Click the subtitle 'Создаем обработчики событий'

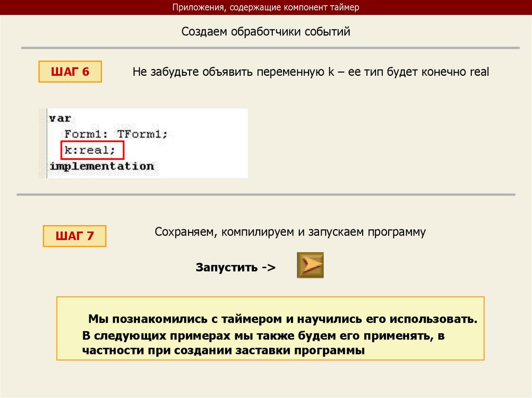tap(265, 32)
